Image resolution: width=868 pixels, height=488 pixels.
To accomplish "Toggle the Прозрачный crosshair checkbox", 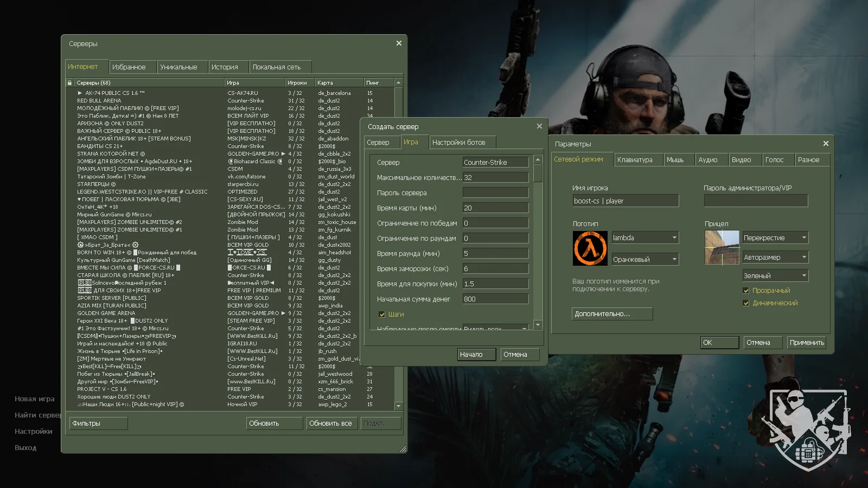I will (x=746, y=291).
